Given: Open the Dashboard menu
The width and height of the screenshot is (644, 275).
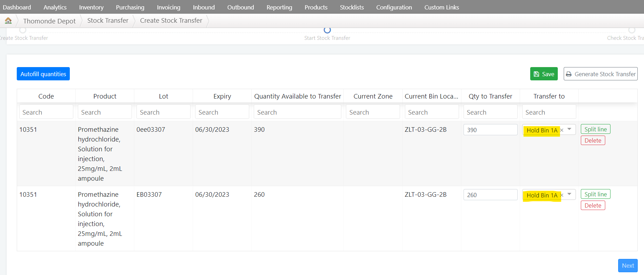Looking at the screenshot, I should coord(17,7).
